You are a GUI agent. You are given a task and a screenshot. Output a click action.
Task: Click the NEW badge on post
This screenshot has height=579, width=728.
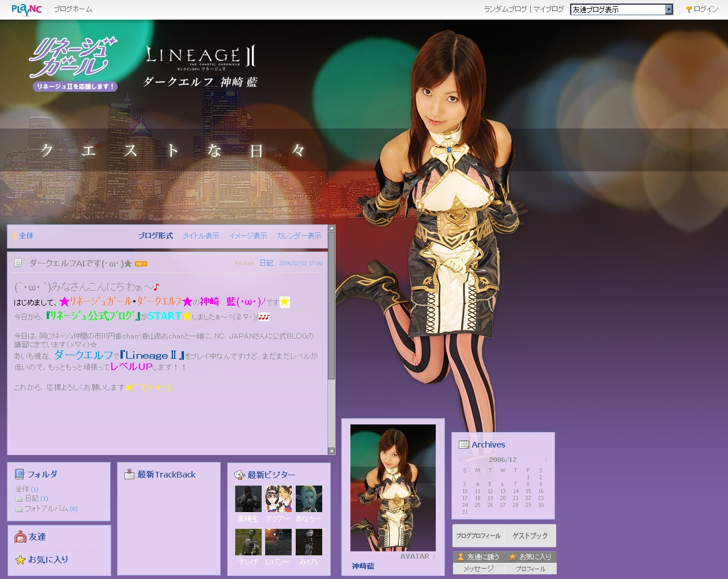click(141, 264)
